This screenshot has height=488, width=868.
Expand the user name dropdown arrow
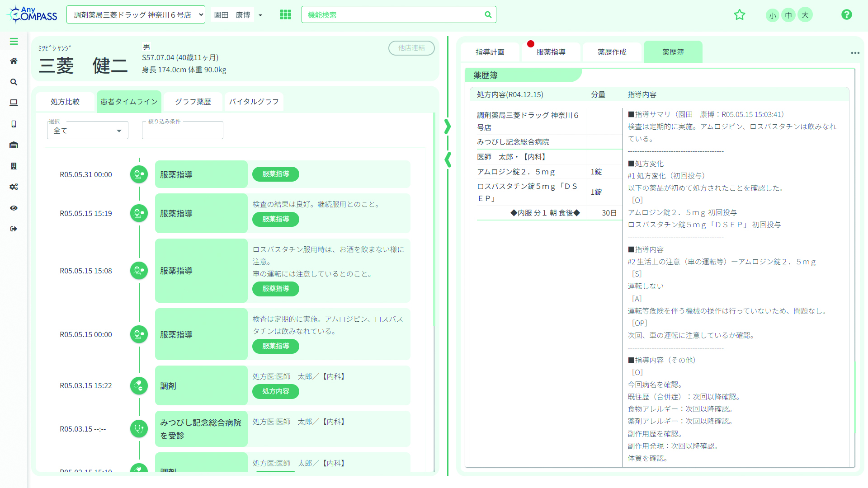(x=260, y=15)
